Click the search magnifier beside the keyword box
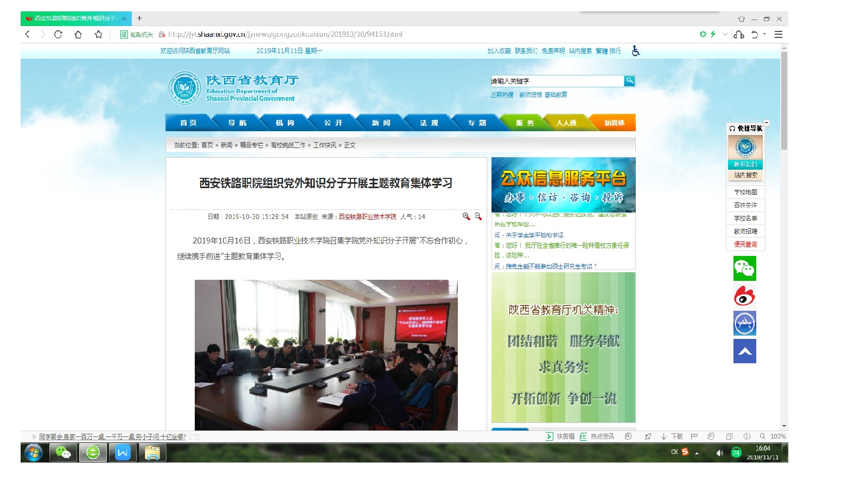The image size is (868, 488). pyautogui.click(x=629, y=81)
